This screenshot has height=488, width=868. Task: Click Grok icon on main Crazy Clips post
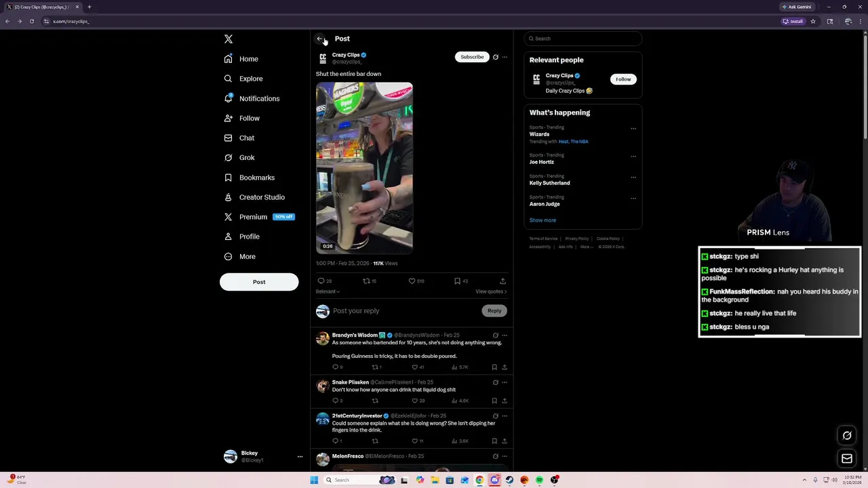coord(496,57)
